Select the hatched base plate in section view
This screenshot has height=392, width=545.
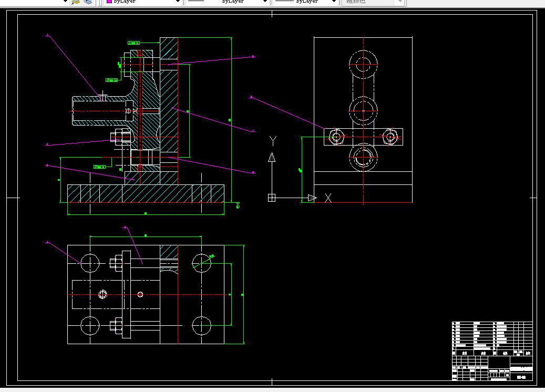tap(146, 193)
